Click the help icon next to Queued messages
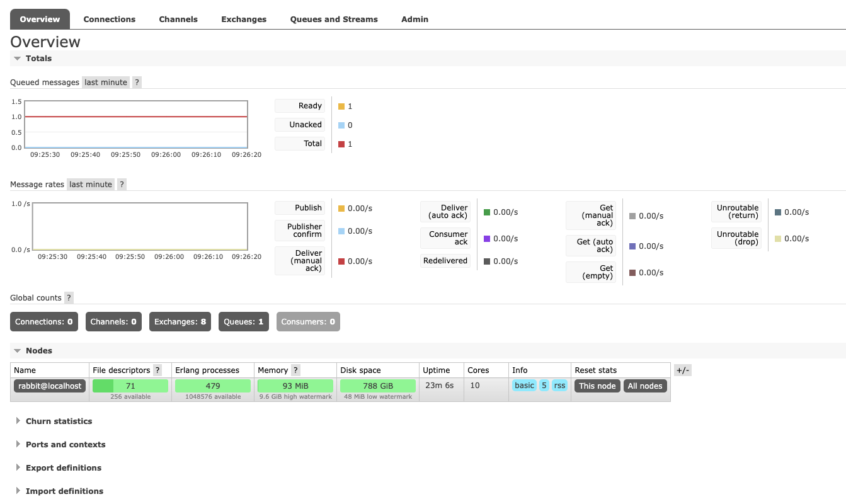This screenshot has height=504, width=846. tap(137, 83)
